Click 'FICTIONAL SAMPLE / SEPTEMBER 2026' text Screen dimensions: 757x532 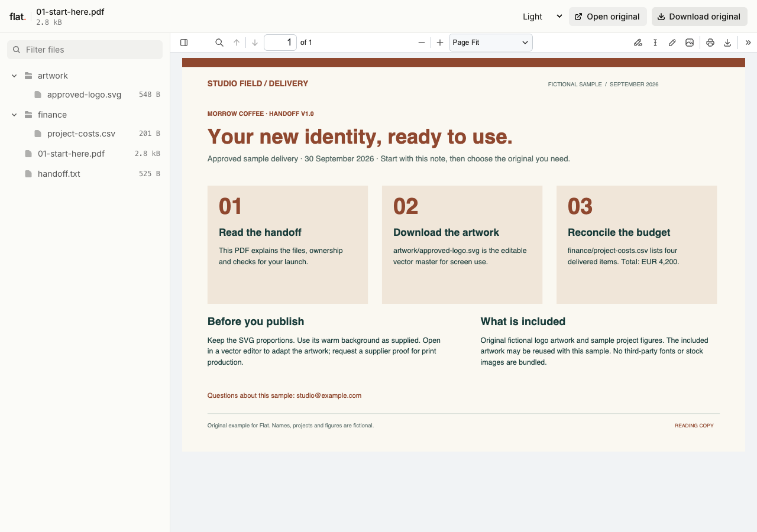[x=603, y=85]
